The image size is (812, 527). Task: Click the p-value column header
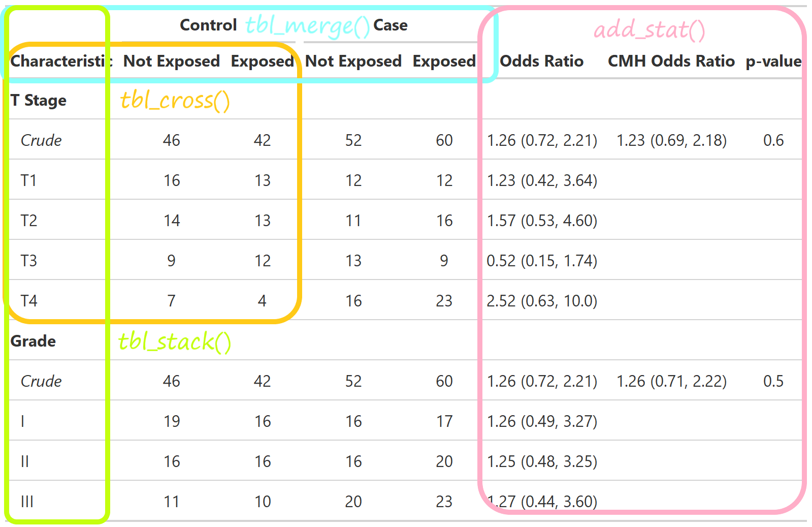tap(773, 61)
